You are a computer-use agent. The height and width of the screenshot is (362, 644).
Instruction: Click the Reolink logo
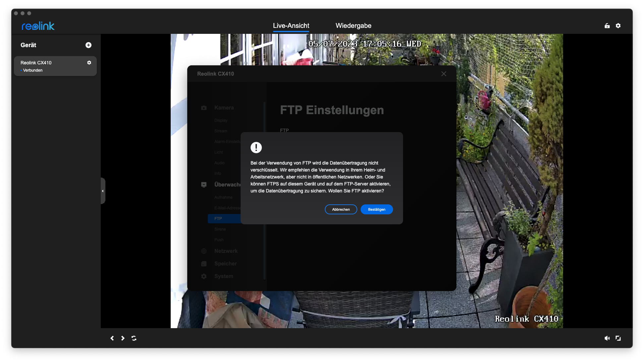(x=38, y=26)
